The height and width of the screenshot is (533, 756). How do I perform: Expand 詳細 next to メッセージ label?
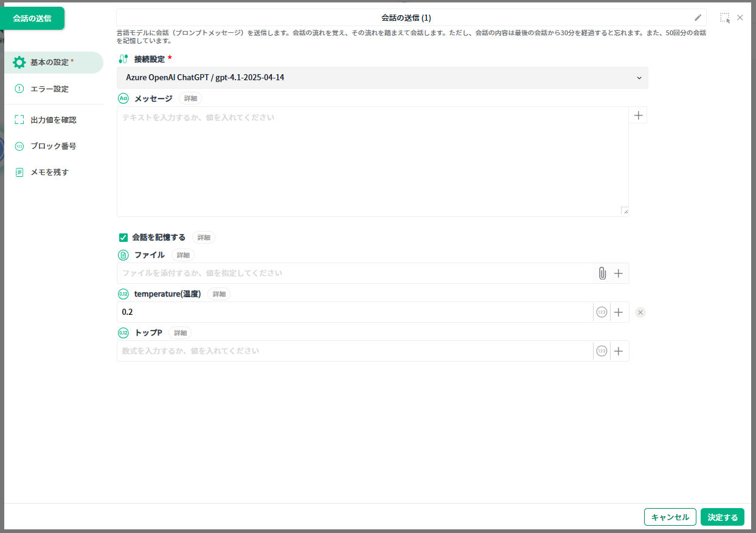pyautogui.click(x=190, y=98)
